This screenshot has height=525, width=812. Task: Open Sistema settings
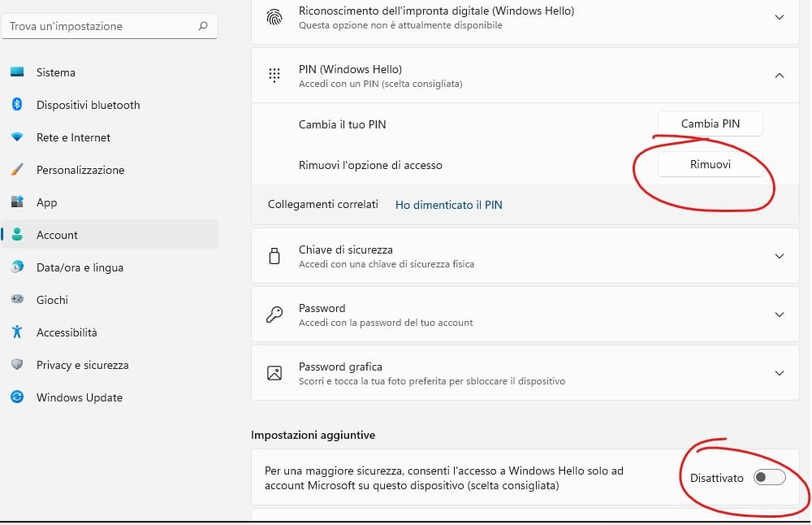(110, 72)
